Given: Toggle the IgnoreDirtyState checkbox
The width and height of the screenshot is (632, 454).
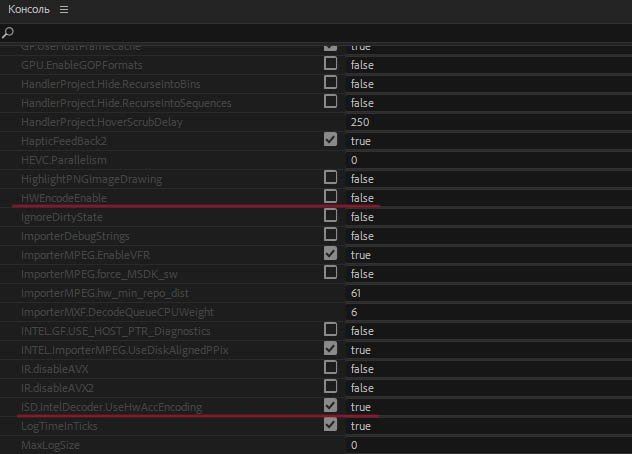Looking at the screenshot, I should pyautogui.click(x=331, y=215).
